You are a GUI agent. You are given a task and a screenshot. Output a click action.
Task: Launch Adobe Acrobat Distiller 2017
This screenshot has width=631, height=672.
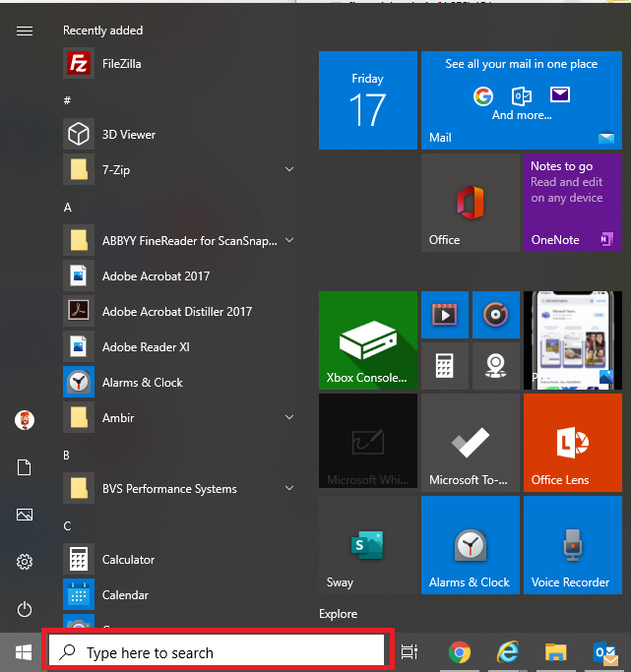(180, 312)
